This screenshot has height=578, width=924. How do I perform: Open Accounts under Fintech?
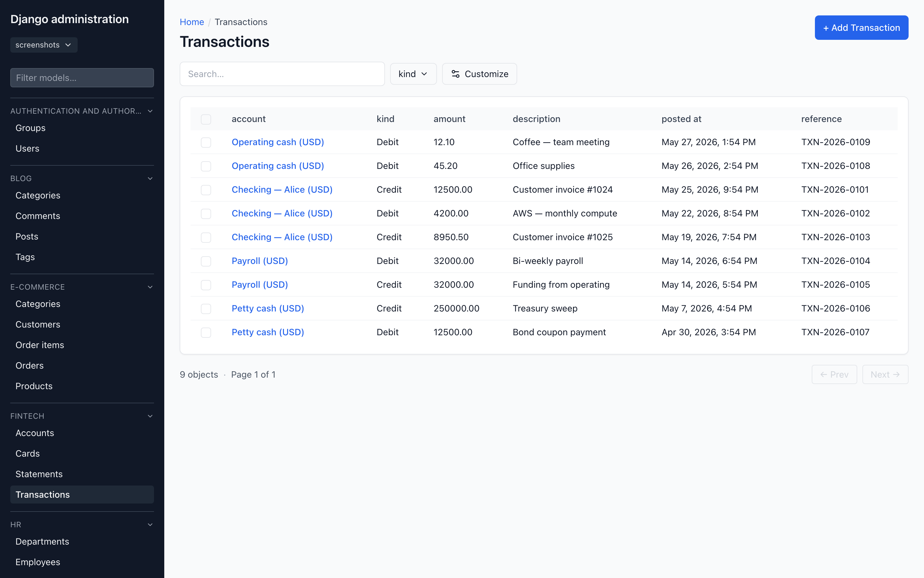coord(82,433)
